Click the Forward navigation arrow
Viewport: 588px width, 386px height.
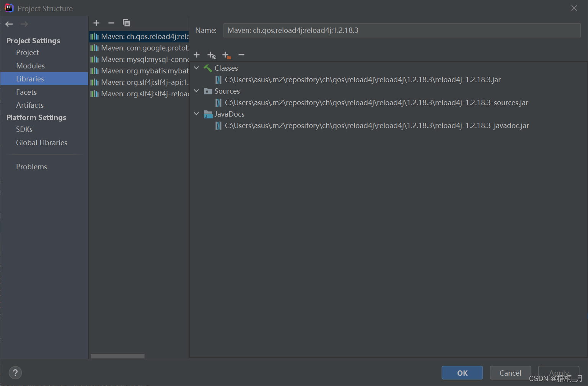click(x=24, y=24)
